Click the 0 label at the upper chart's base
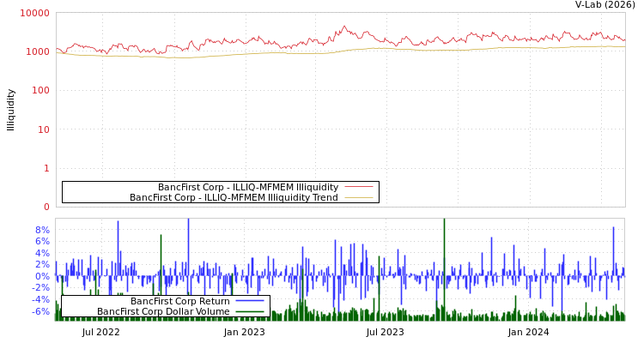The height and width of the screenshot is (343, 644). coord(46,207)
